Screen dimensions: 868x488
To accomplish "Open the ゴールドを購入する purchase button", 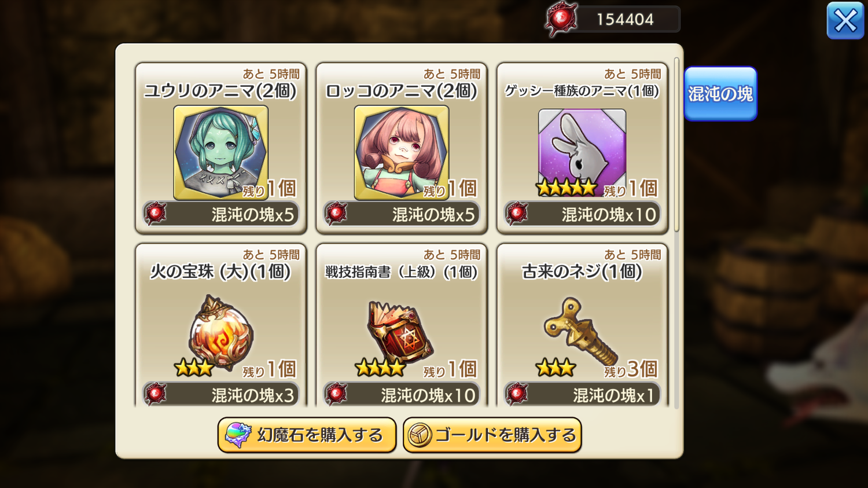I will tap(492, 435).
